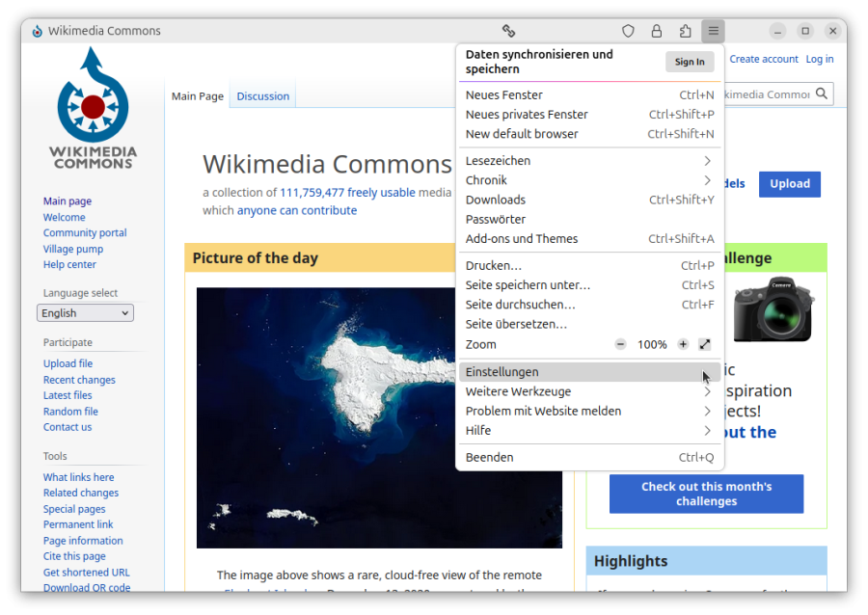Image resolution: width=868 pixels, height=615 pixels.
Task: Open the Picture of the day thumbnail
Action: (379, 404)
